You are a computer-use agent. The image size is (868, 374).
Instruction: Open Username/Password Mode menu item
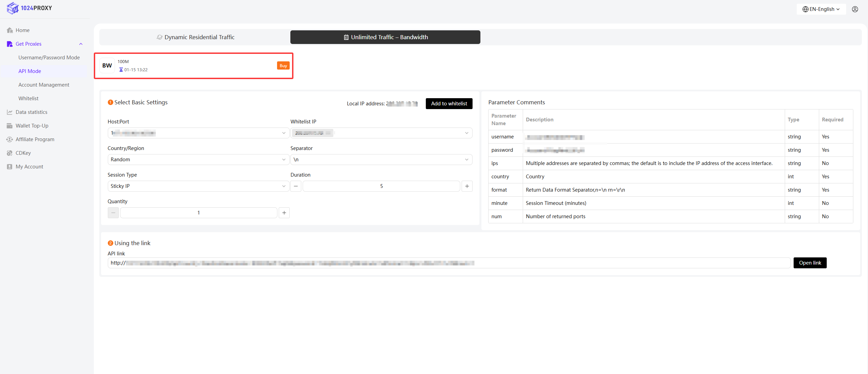point(49,58)
